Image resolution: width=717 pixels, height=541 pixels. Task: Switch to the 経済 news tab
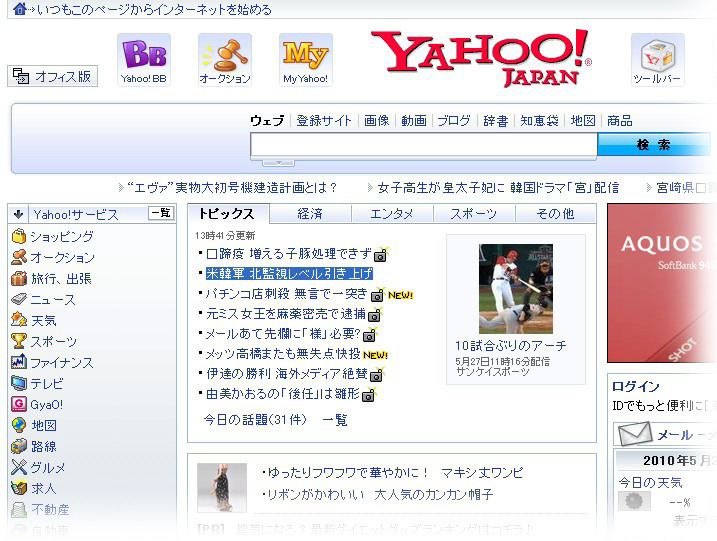[x=310, y=214]
